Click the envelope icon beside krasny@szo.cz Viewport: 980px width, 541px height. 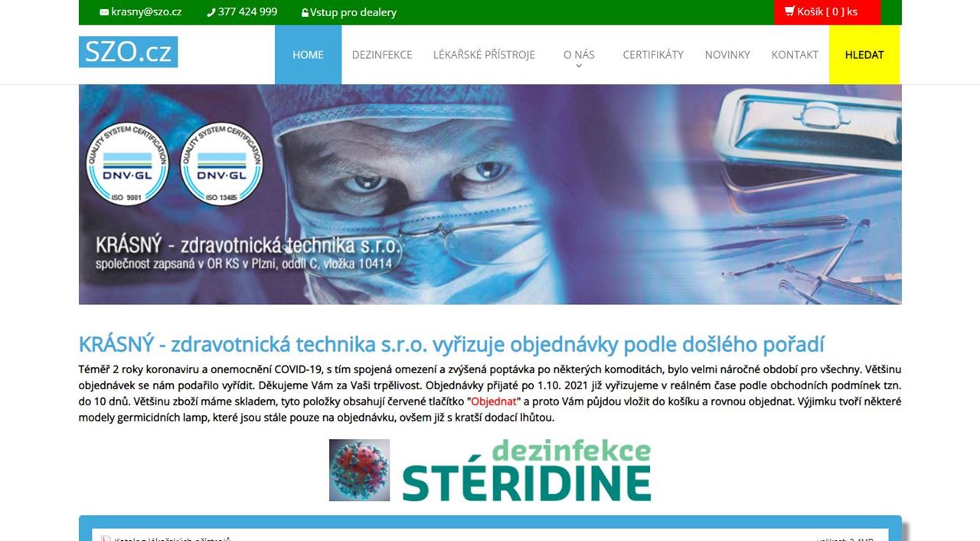(104, 12)
